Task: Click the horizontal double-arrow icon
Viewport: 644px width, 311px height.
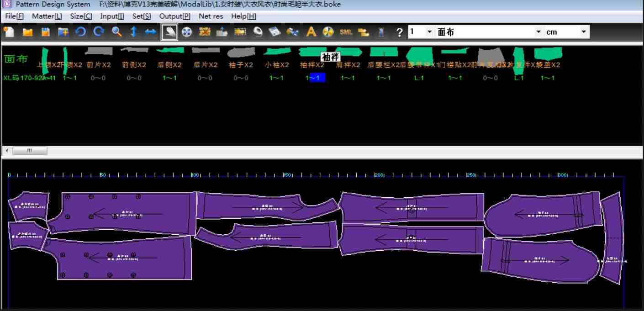Action: pyautogui.click(x=151, y=32)
